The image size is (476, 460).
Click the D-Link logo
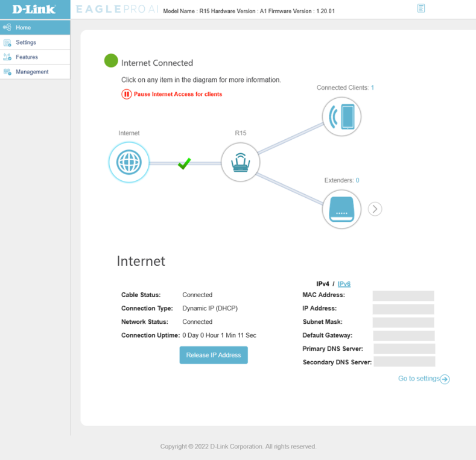click(x=34, y=10)
